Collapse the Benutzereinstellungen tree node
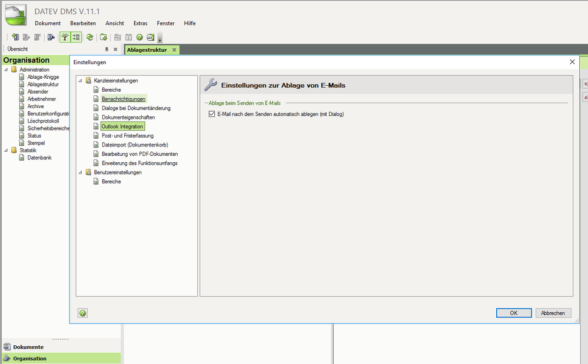The image size is (588, 364). [x=81, y=172]
